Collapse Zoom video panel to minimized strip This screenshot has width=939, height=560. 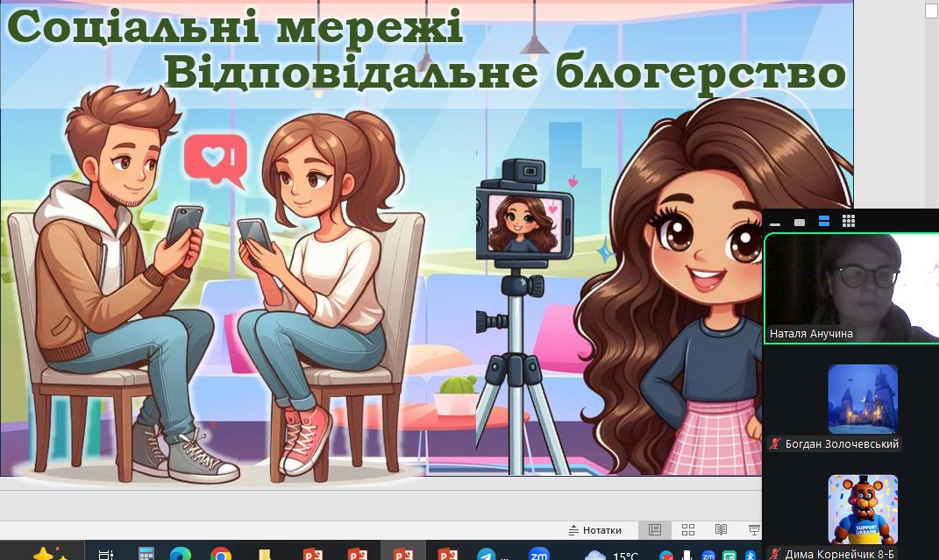pyautogui.click(x=775, y=222)
